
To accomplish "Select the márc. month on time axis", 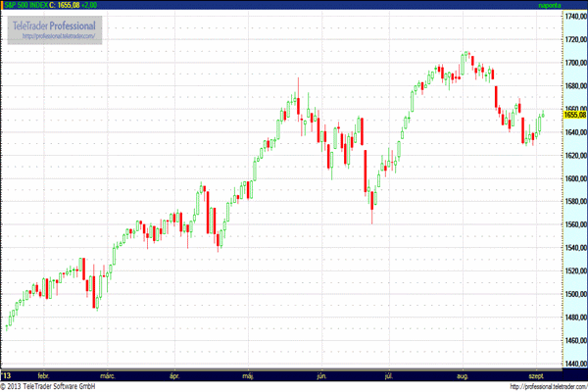I will point(109,375).
